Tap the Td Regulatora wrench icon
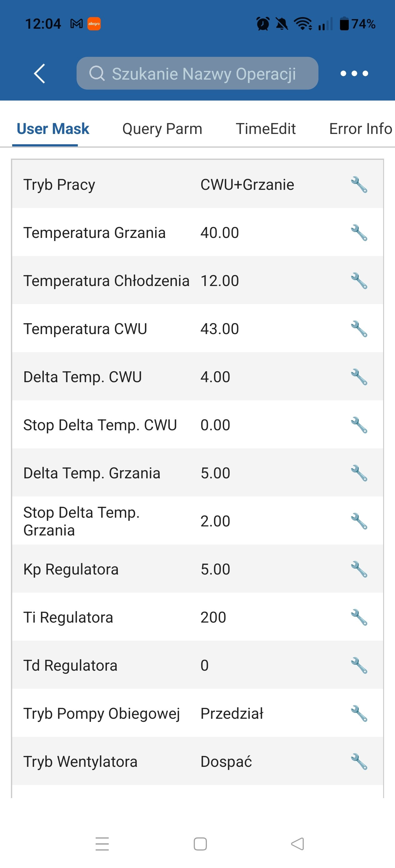Screen dimensions: 395x868 tap(359, 666)
